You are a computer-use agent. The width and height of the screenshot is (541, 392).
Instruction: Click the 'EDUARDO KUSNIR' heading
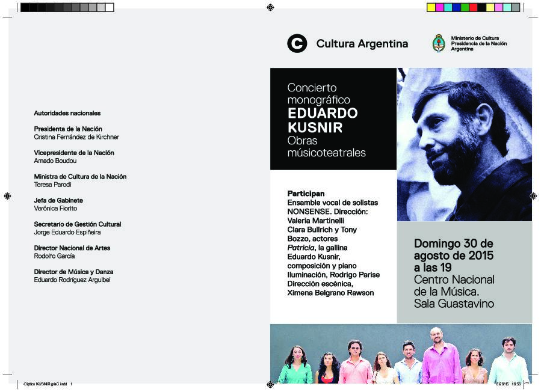click(x=323, y=120)
